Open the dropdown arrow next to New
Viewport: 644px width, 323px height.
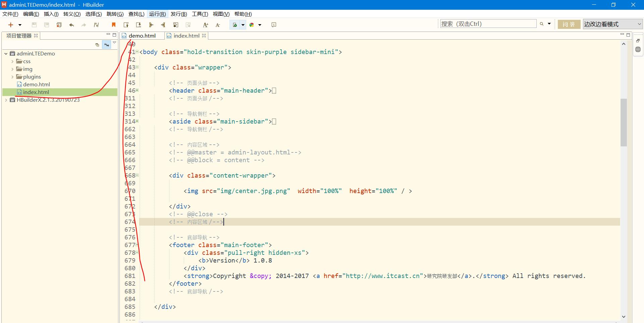click(x=20, y=25)
